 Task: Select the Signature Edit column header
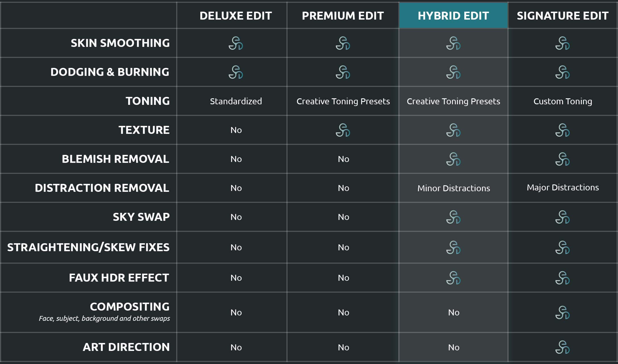563,16
